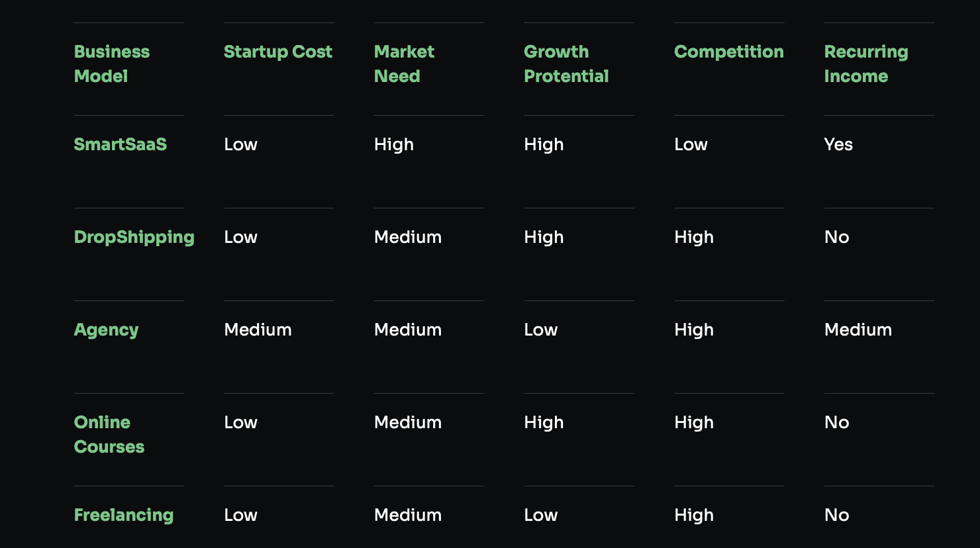The image size is (980, 548).
Task: Select SmartSaaS 'Low' competition cell
Action: pyautogui.click(x=691, y=144)
